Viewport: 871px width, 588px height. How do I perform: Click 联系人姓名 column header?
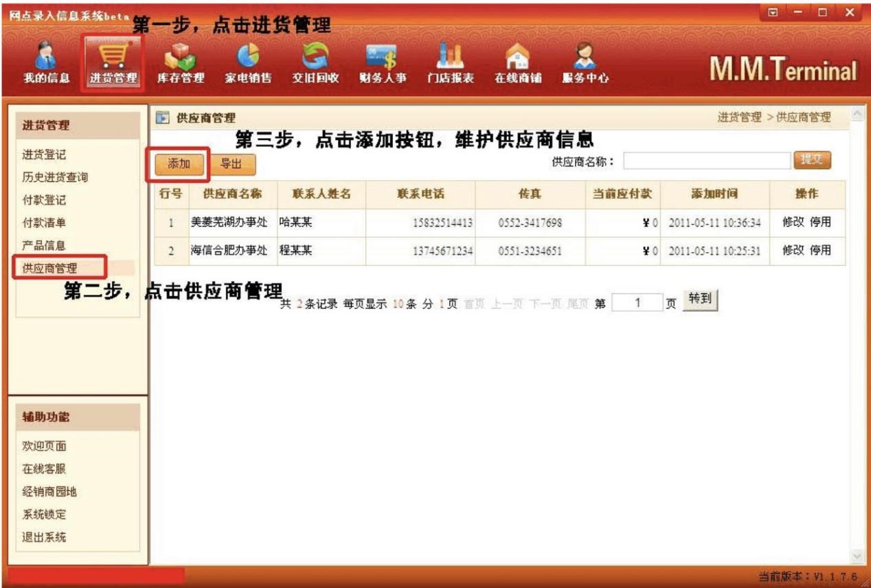321,194
